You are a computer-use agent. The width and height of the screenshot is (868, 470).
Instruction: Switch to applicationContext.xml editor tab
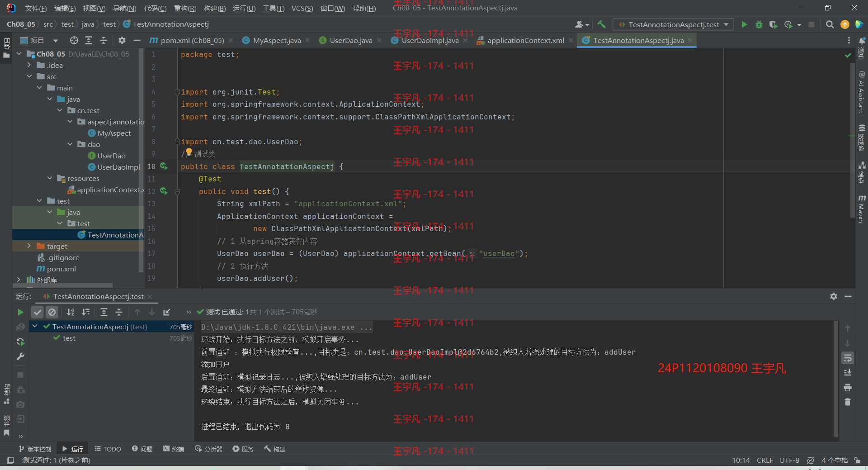click(524, 40)
